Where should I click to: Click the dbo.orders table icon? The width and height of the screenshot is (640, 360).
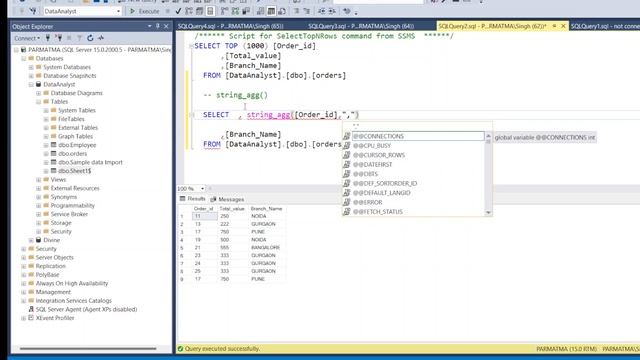pyautogui.click(x=53, y=153)
